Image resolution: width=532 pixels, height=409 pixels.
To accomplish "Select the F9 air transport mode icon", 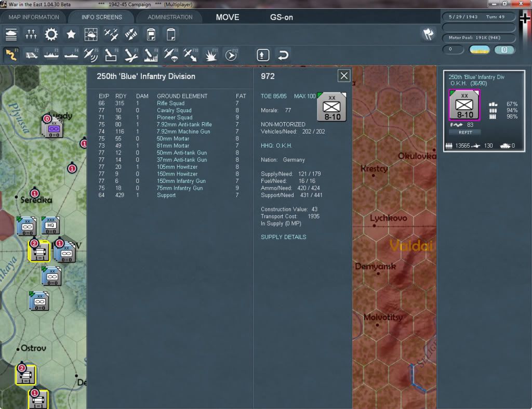I will 170,55.
